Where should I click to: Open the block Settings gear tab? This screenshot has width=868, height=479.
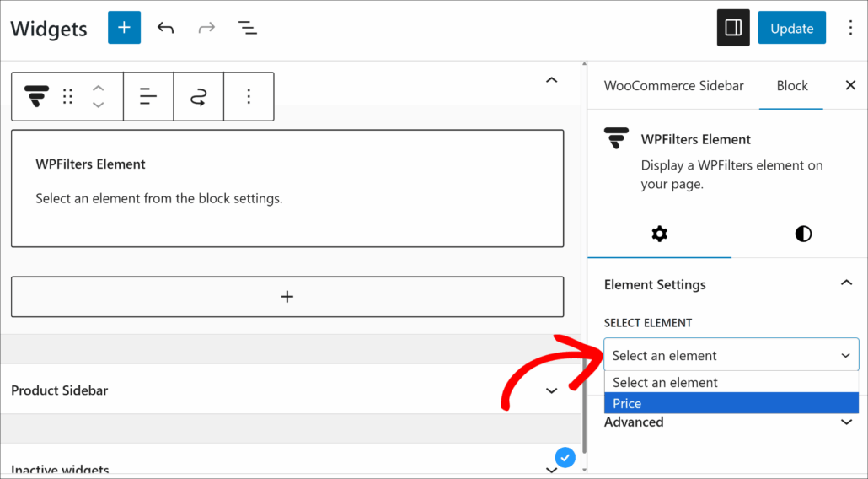[659, 234]
